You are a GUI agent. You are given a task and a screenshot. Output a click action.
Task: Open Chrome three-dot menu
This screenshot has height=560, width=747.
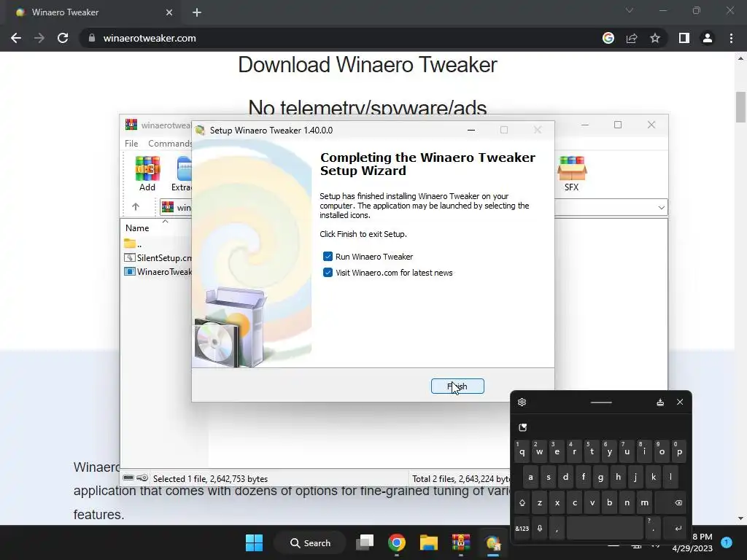pos(731,38)
